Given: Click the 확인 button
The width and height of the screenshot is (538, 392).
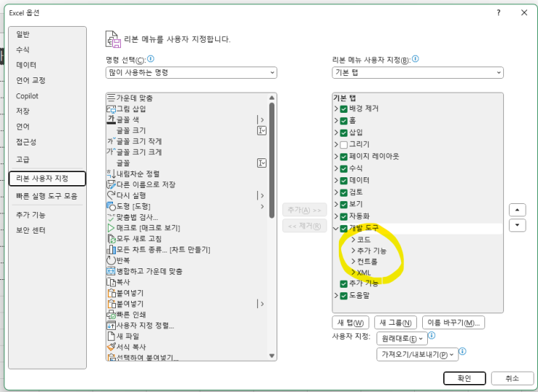Looking at the screenshot, I should 465,378.
